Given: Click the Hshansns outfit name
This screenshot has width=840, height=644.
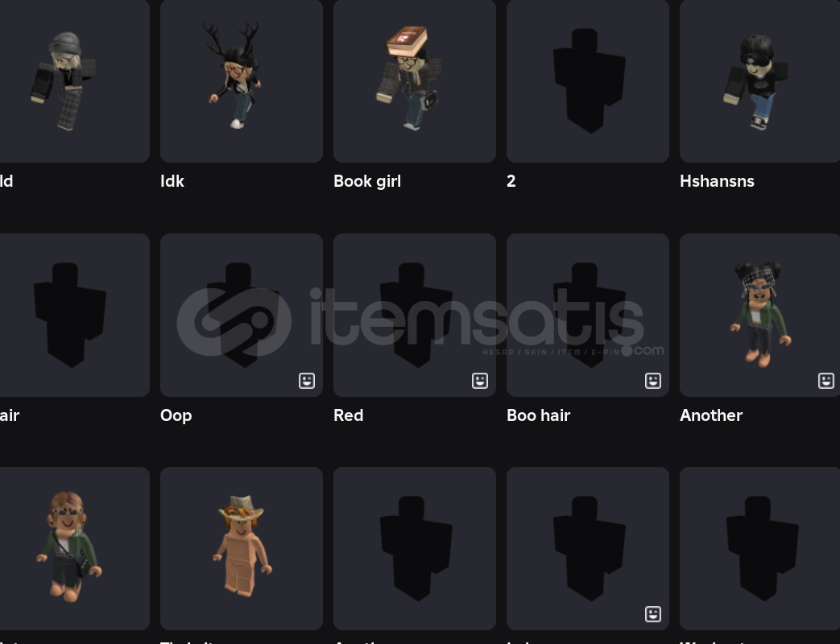Looking at the screenshot, I should (717, 181).
